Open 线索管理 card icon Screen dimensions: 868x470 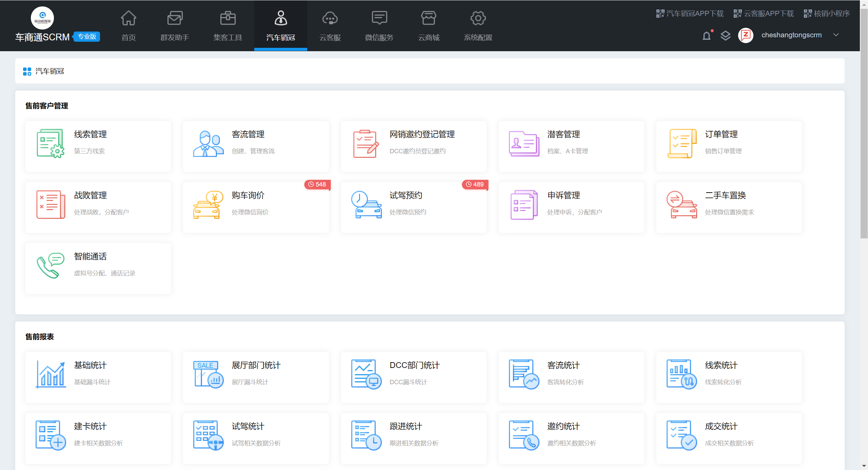[x=50, y=143]
